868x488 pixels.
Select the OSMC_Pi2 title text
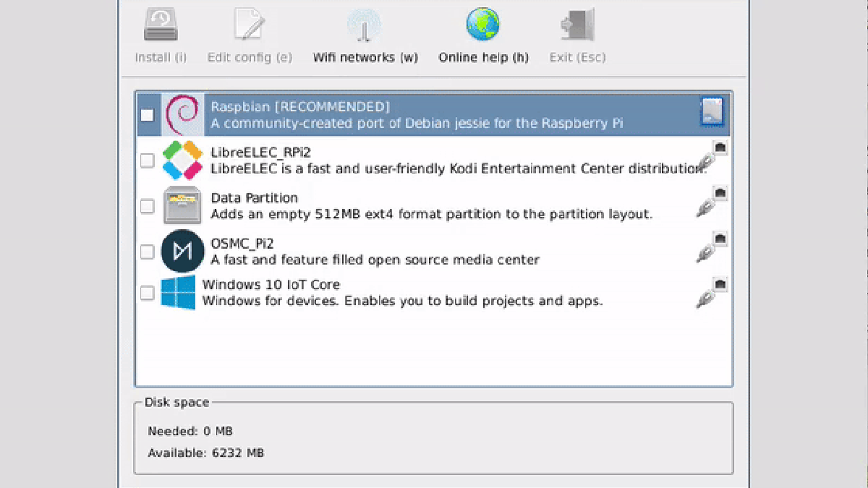point(242,243)
